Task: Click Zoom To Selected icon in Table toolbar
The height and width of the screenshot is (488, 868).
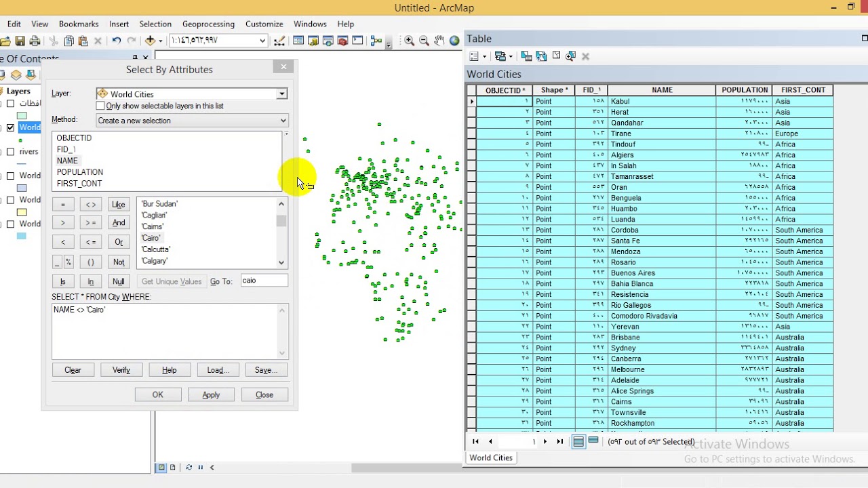Action: pyautogui.click(x=570, y=56)
